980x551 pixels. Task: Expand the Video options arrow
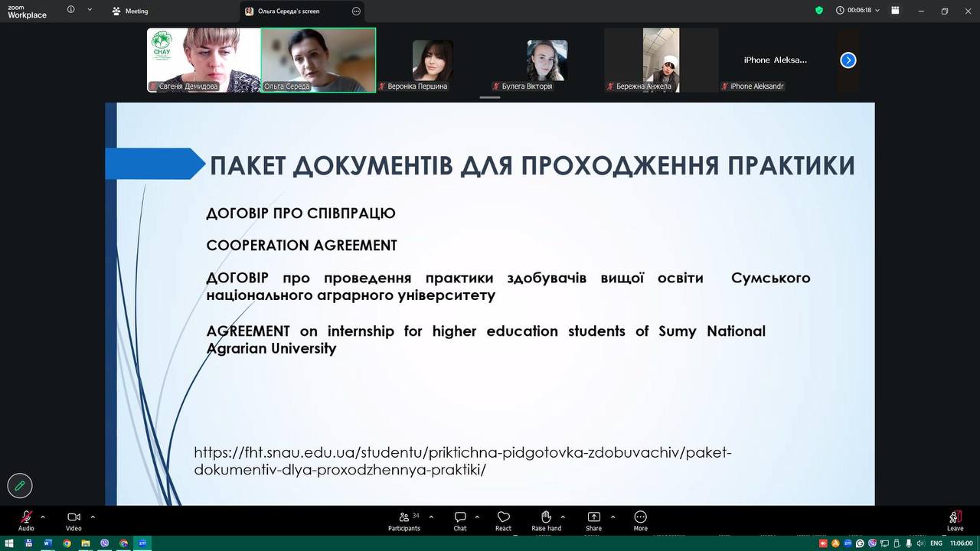[93, 517]
